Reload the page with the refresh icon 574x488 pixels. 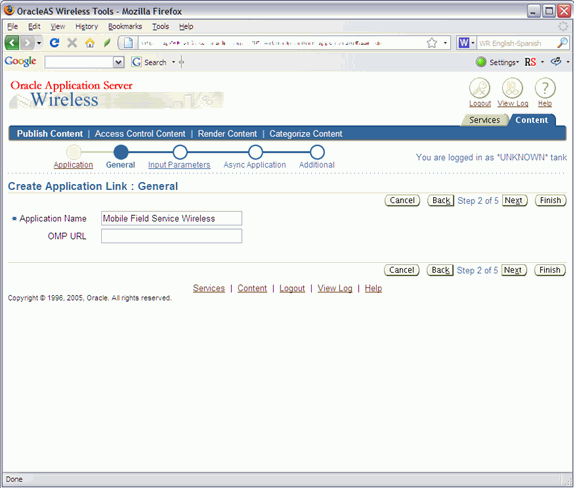(x=55, y=43)
